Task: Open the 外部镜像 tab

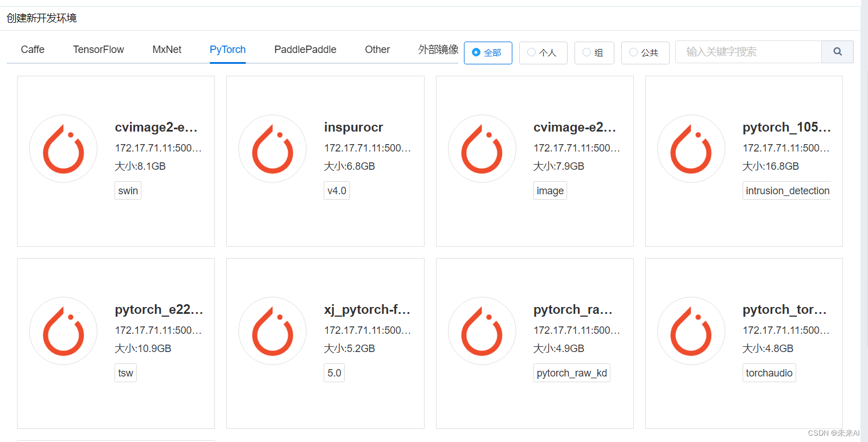Action: click(438, 50)
